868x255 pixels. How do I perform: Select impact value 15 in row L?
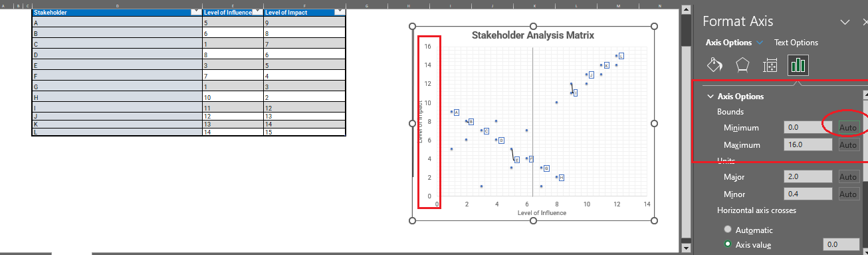point(304,132)
